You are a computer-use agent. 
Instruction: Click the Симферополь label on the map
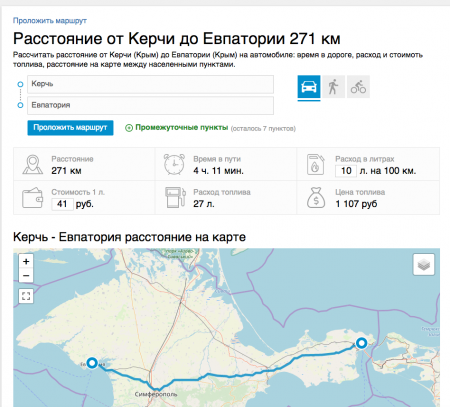coord(156,394)
